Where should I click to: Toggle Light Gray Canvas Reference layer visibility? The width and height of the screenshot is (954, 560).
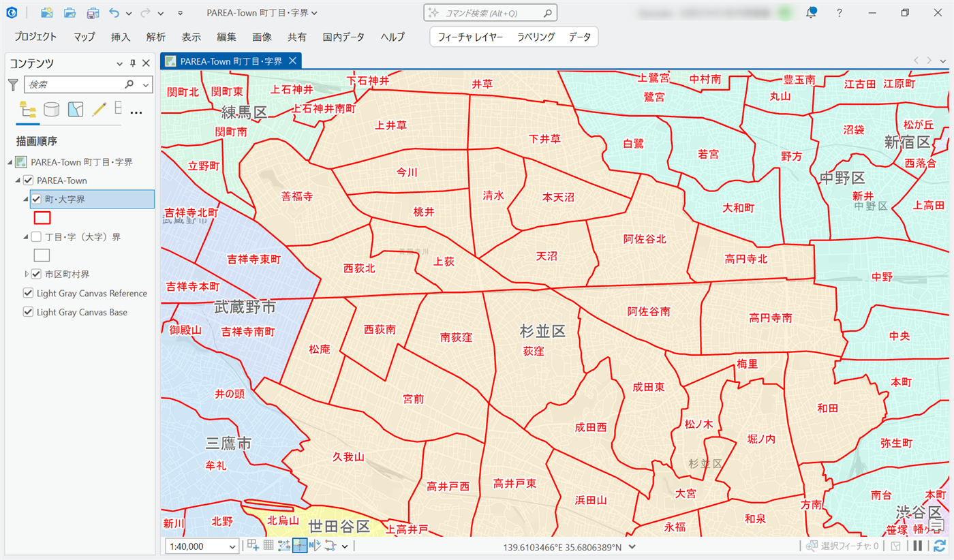pos(28,294)
